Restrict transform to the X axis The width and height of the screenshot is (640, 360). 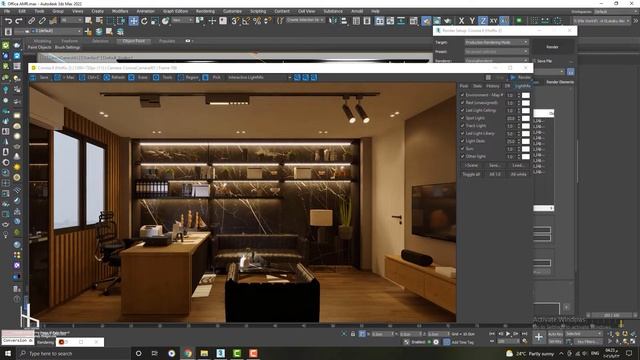(461, 21)
